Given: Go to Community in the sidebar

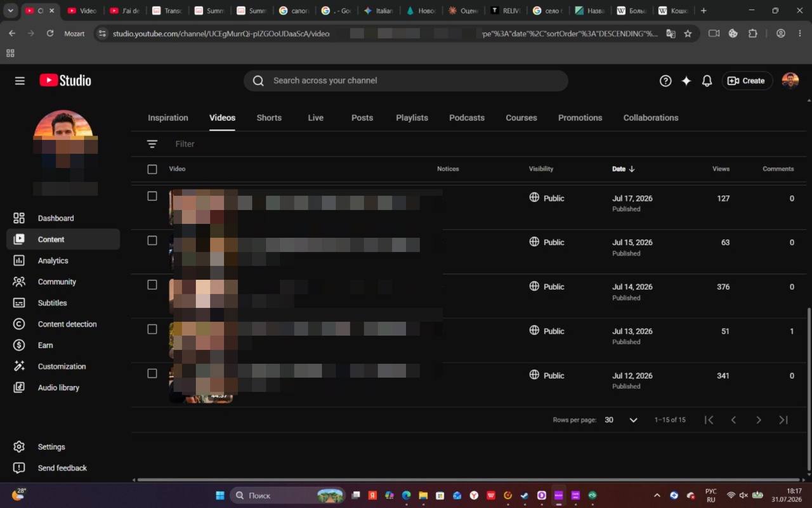Looking at the screenshot, I should [x=63, y=282].
